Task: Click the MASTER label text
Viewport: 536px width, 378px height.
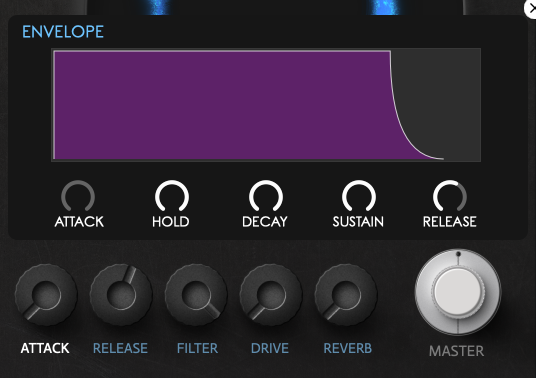Action: [x=456, y=351]
